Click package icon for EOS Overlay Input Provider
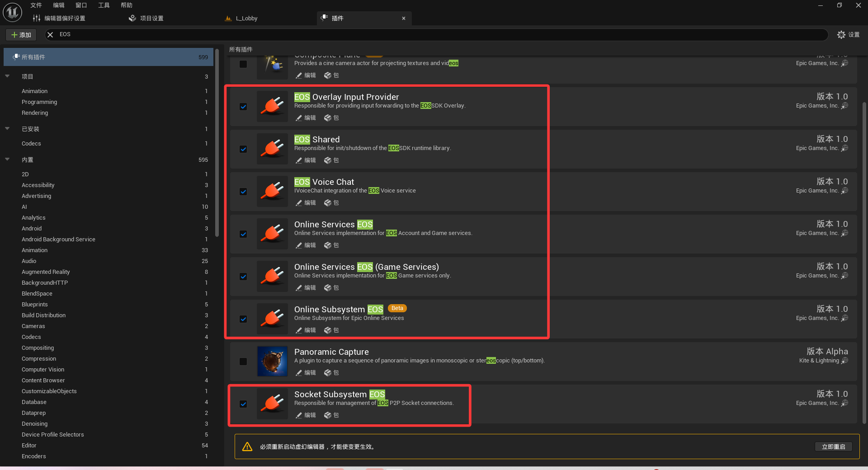 [x=328, y=118]
